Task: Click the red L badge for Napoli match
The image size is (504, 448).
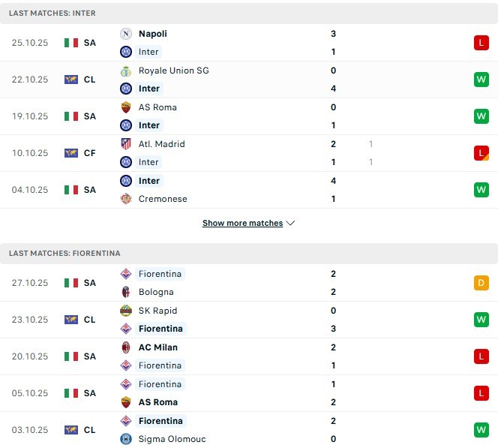Action: (x=481, y=43)
